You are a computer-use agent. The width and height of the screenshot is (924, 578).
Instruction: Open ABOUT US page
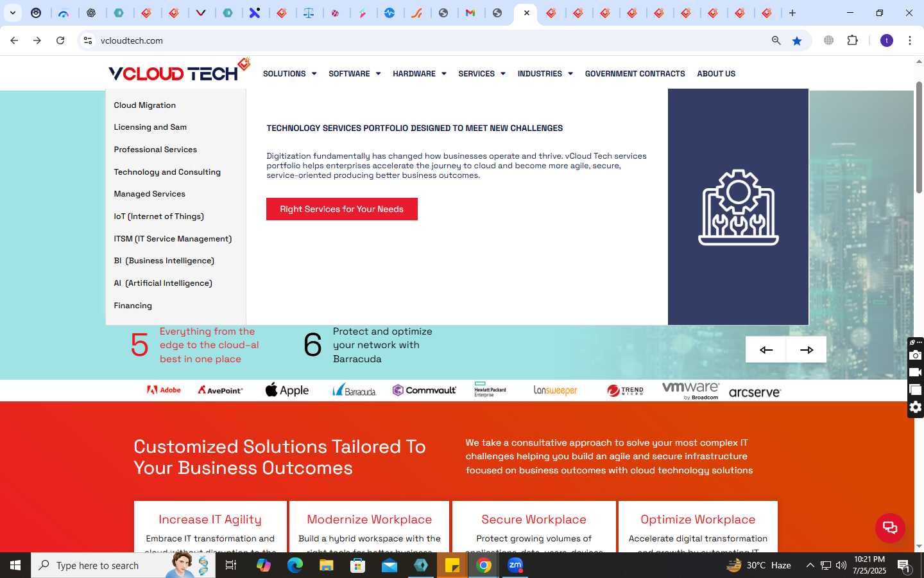point(716,74)
